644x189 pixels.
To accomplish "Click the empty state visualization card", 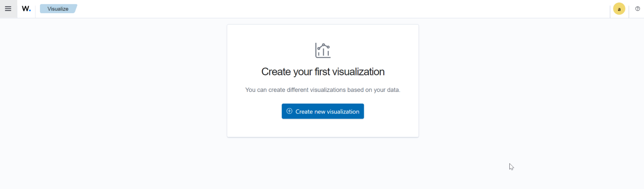I will 322,81.
